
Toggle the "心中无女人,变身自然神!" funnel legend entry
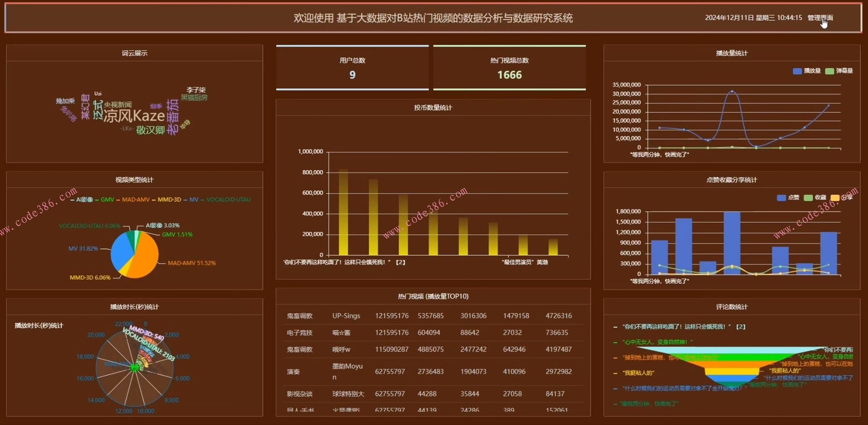pyautogui.click(x=653, y=342)
